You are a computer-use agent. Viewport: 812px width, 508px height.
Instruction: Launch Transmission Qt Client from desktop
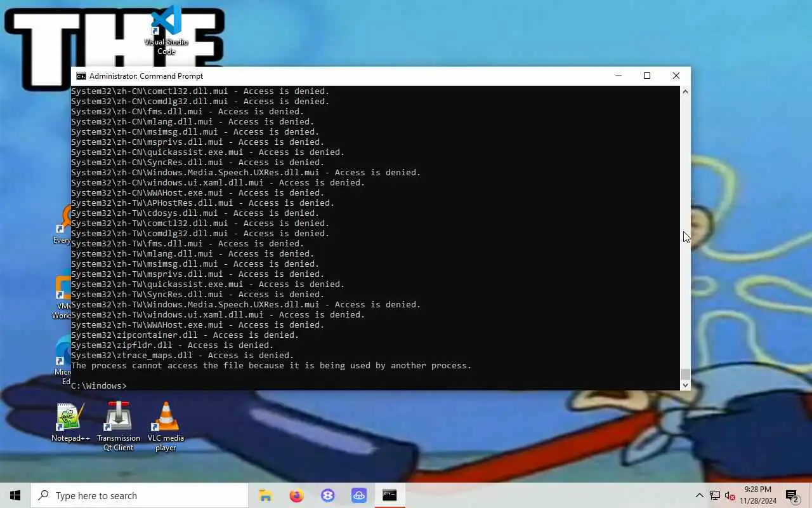click(x=119, y=426)
